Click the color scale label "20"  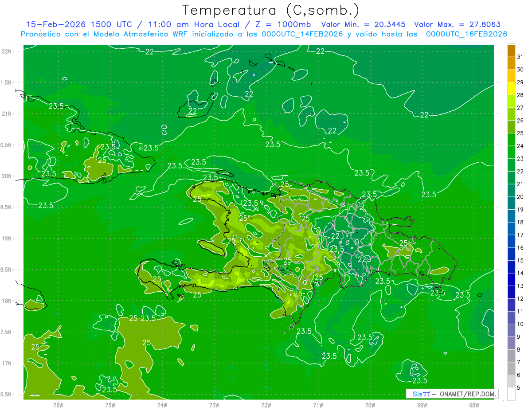[x=520, y=197]
